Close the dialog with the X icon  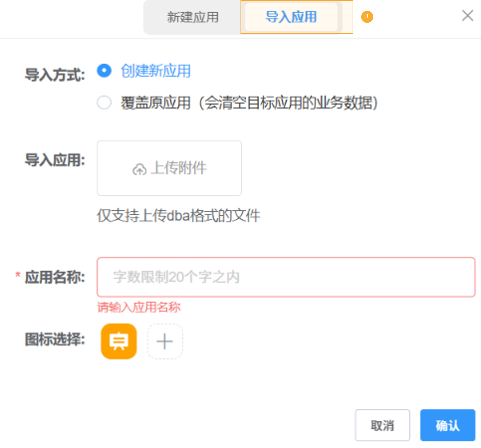(467, 16)
